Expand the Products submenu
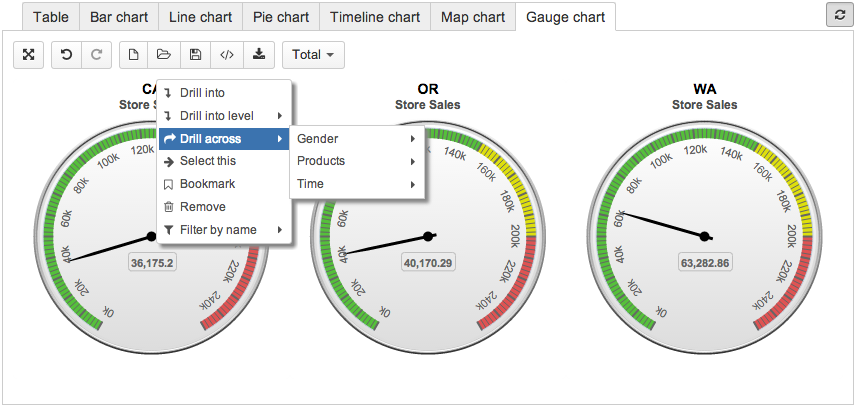Screen dimensions: 856x407 click(356, 161)
